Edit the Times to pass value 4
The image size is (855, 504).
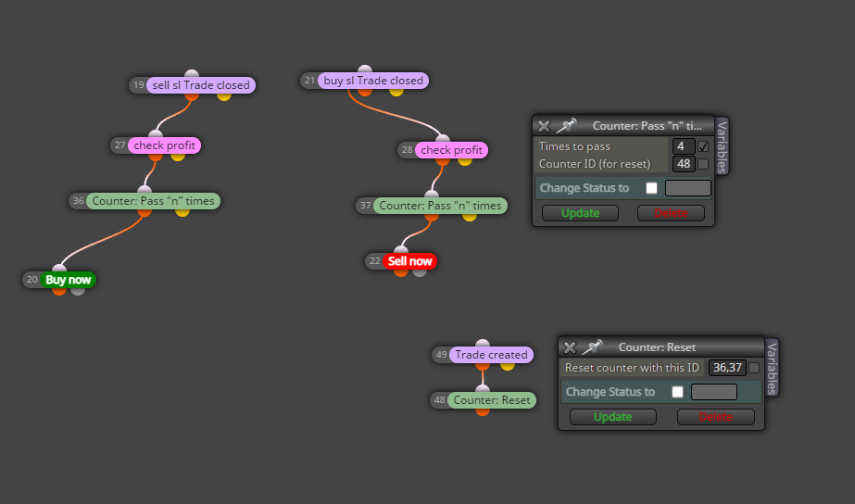[x=684, y=146]
